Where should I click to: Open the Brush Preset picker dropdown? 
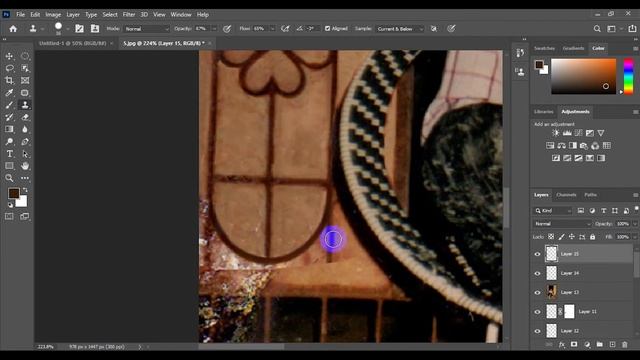coord(68,29)
